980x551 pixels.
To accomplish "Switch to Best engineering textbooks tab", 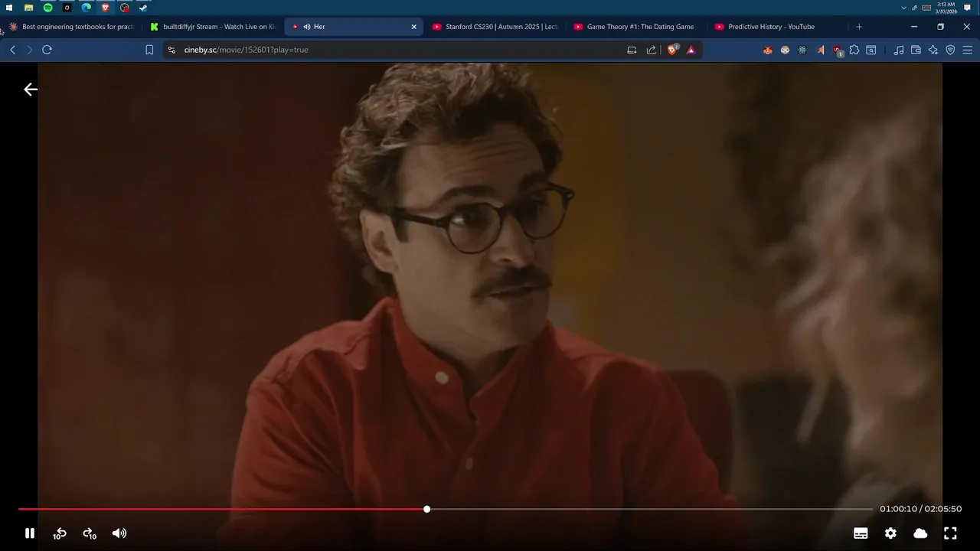I will [71, 27].
